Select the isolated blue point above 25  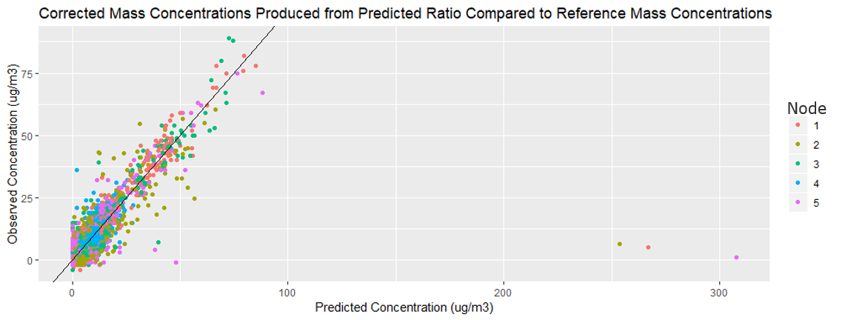[x=77, y=170]
